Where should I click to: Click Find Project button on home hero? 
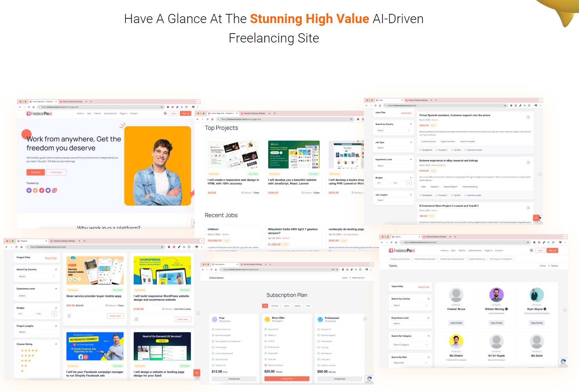click(56, 172)
